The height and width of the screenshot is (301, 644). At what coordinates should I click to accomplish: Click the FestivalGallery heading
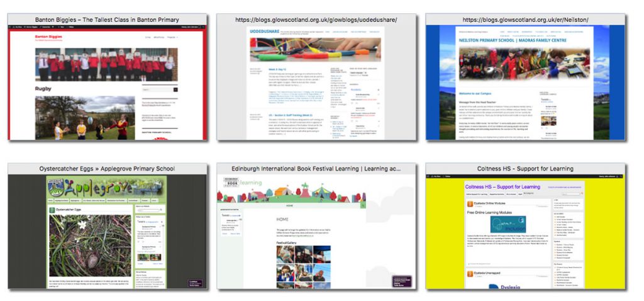click(x=287, y=242)
